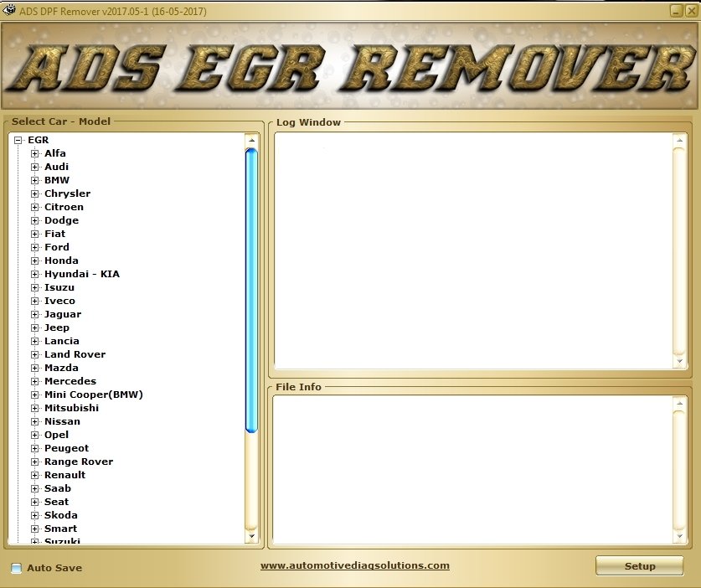Open the automotivediagsolutions.com link

(355, 565)
